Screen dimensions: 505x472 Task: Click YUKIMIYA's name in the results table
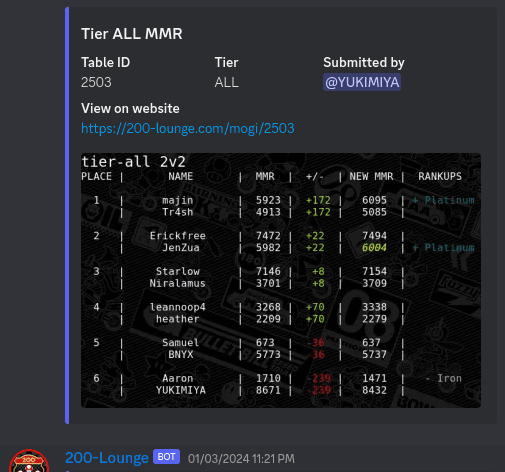[181, 390]
